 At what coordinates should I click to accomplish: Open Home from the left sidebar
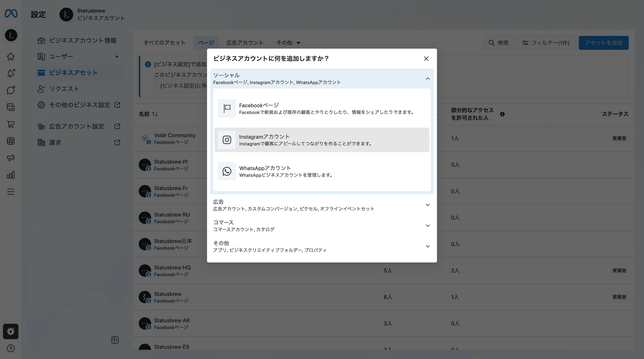(x=11, y=56)
